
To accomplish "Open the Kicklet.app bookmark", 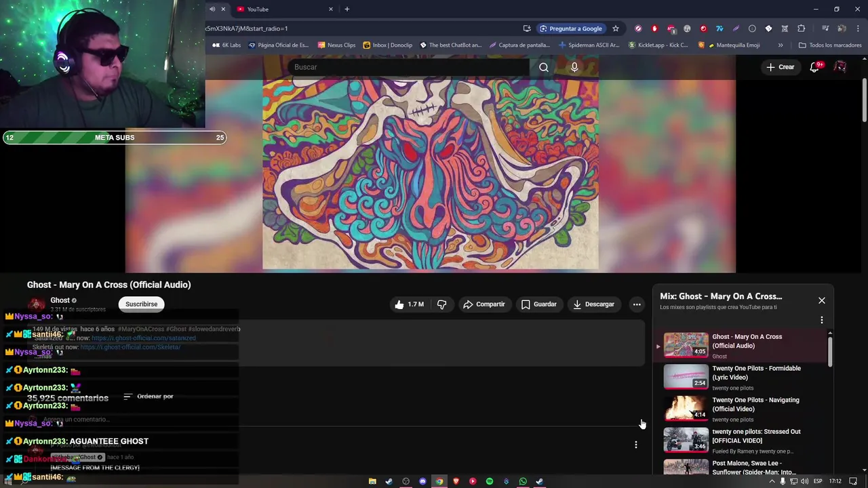I will [x=658, y=45].
